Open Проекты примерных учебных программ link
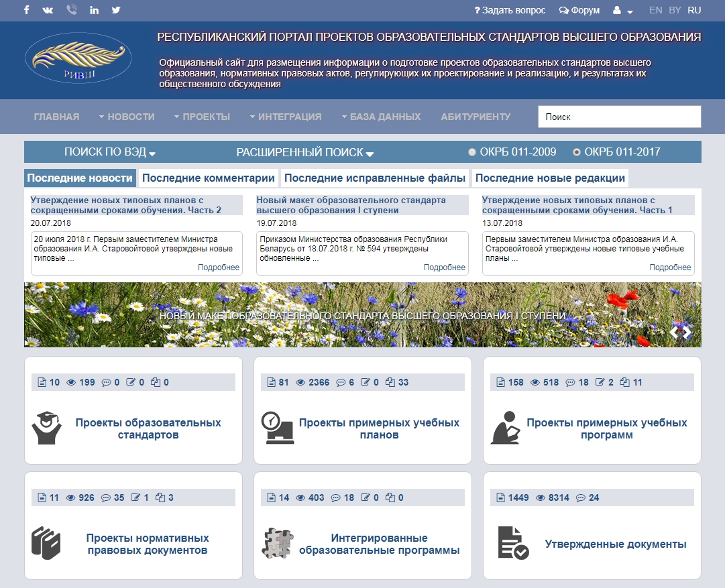The height and width of the screenshot is (588, 725). pos(607,428)
